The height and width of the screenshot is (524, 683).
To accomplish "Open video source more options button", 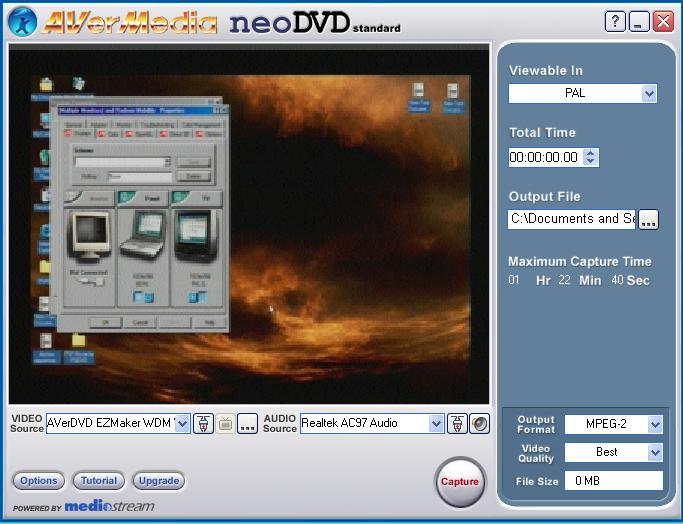I will (x=247, y=423).
